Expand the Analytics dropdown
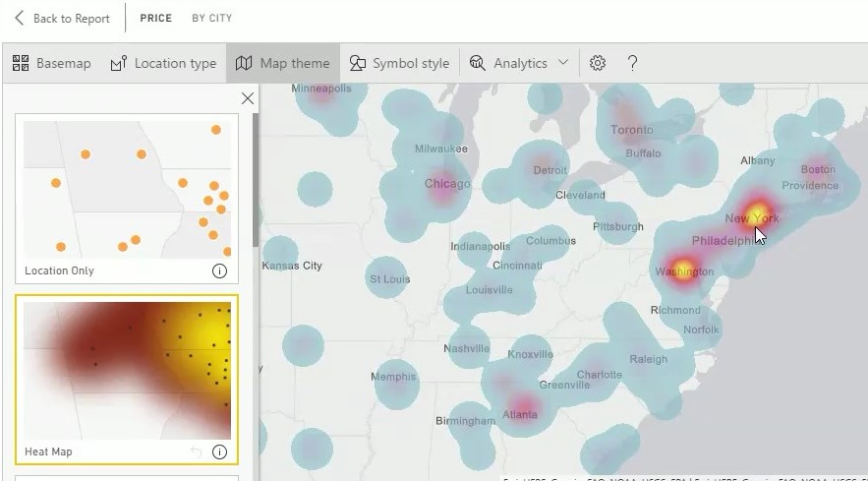This screenshot has width=868, height=481. point(519,63)
